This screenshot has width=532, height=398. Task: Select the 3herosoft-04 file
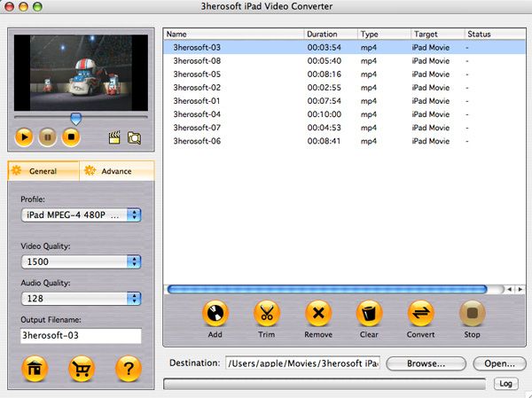click(x=197, y=114)
